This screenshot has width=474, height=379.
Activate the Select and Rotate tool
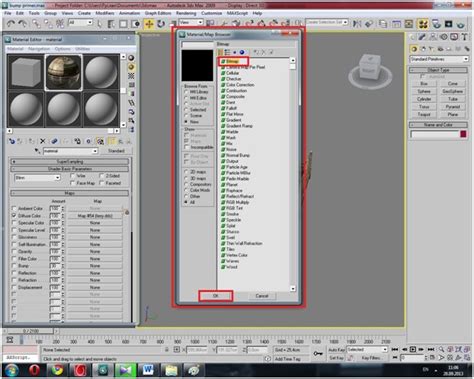point(161,24)
